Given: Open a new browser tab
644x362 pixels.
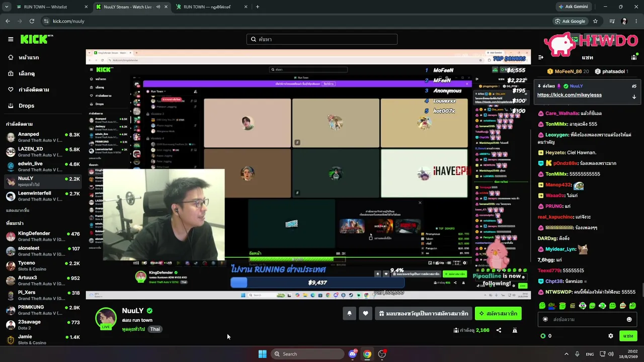Looking at the screenshot, I should click(258, 7).
